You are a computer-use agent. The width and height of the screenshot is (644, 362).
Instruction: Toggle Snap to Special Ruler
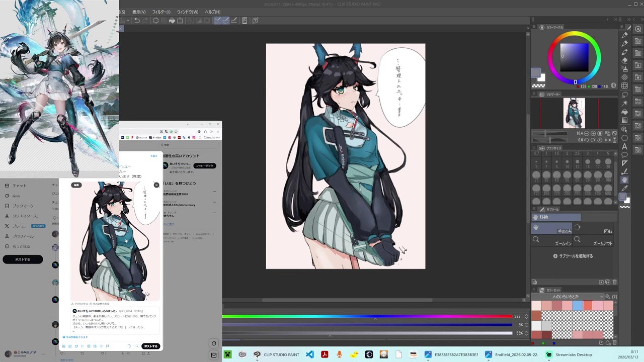pos(226,20)
